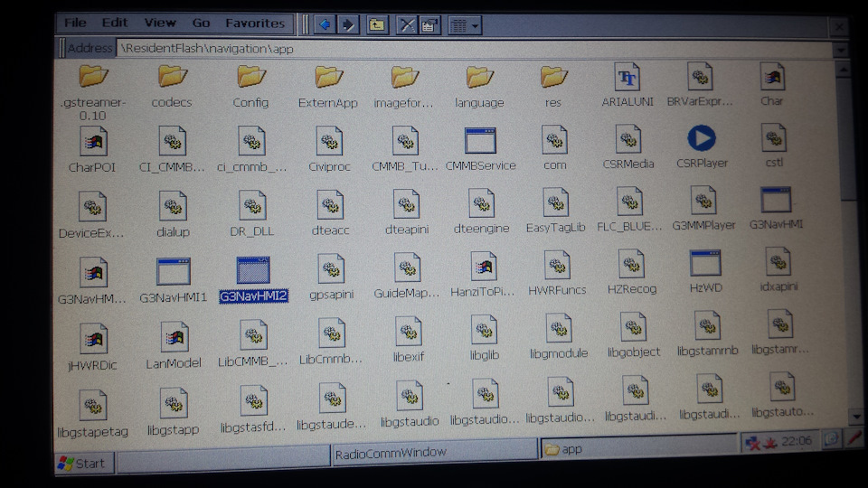Select the libgobject file
The width and height of the screenshot is (868, 488).
point(633,335)
